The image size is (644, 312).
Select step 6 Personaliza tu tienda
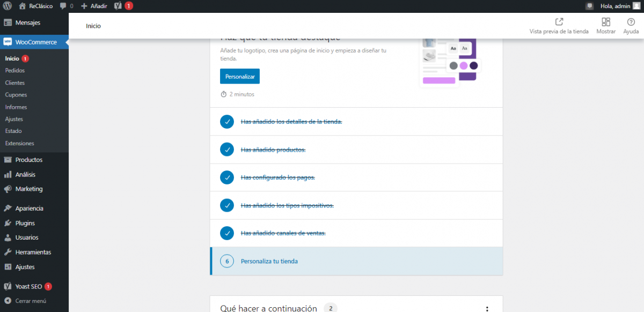[269, 261]
